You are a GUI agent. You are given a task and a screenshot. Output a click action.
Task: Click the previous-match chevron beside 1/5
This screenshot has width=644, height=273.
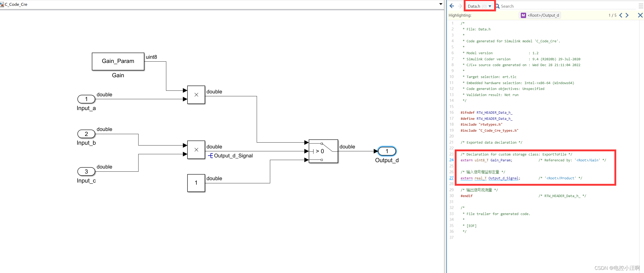click(621, 15)
